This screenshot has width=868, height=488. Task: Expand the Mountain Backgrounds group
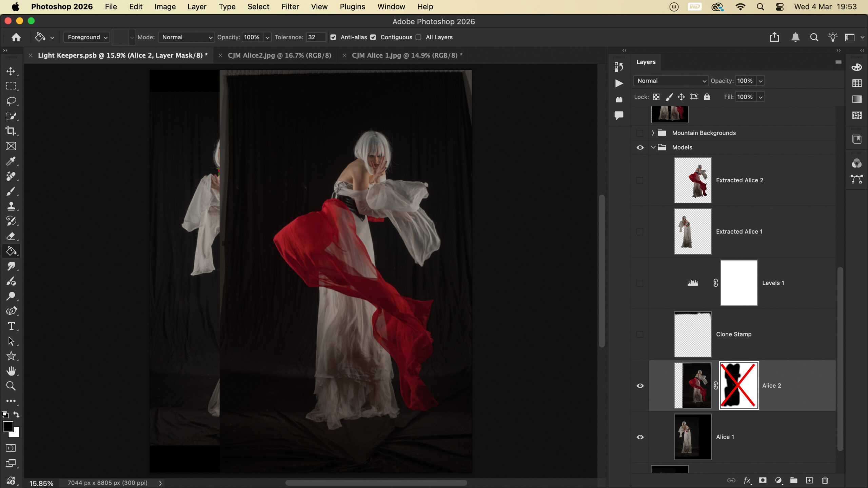click(x=653, y=133)
